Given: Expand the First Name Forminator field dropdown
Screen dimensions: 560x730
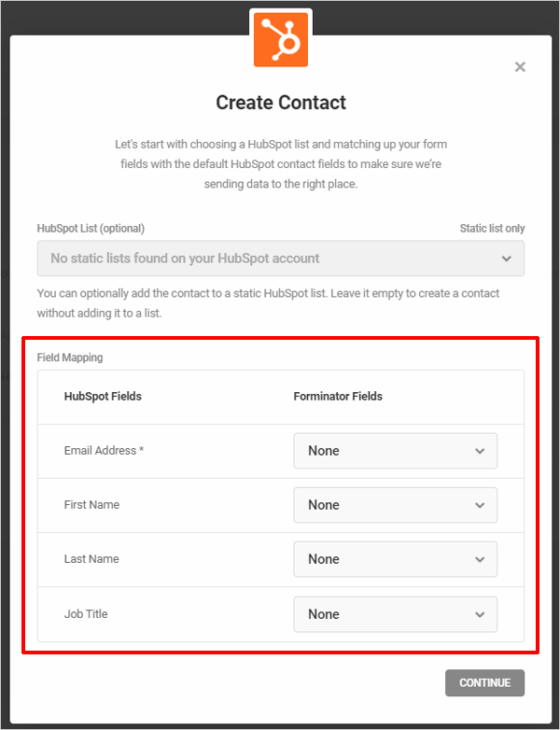Looking at the screenshot, I should (395, 505).
